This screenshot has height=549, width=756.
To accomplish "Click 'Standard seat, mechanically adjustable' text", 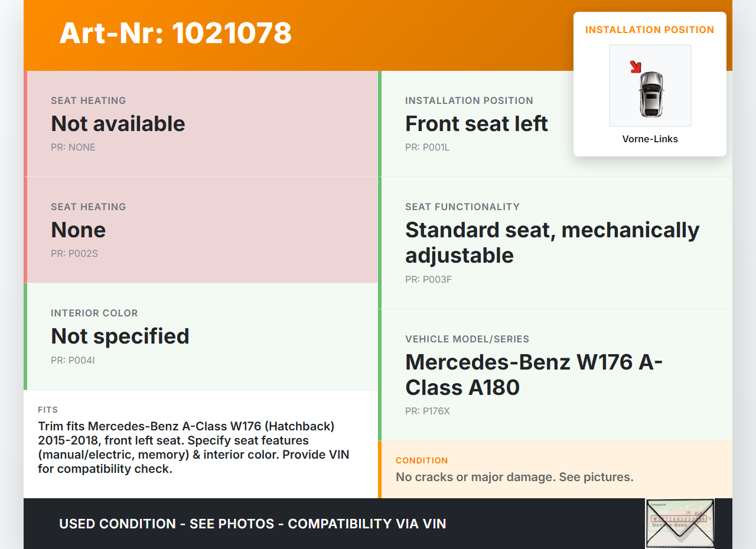I will tap(552, 242).
